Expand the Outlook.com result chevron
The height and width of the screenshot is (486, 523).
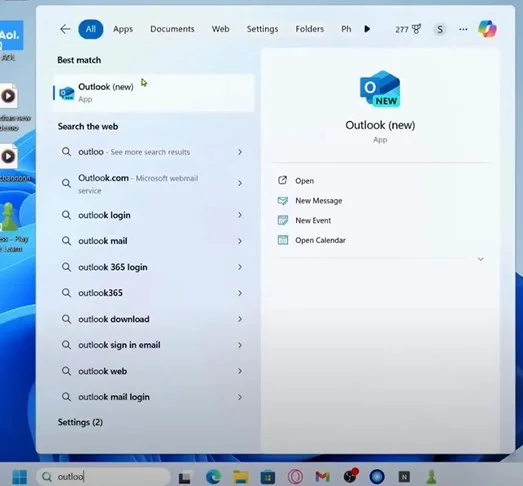[240, 183]
